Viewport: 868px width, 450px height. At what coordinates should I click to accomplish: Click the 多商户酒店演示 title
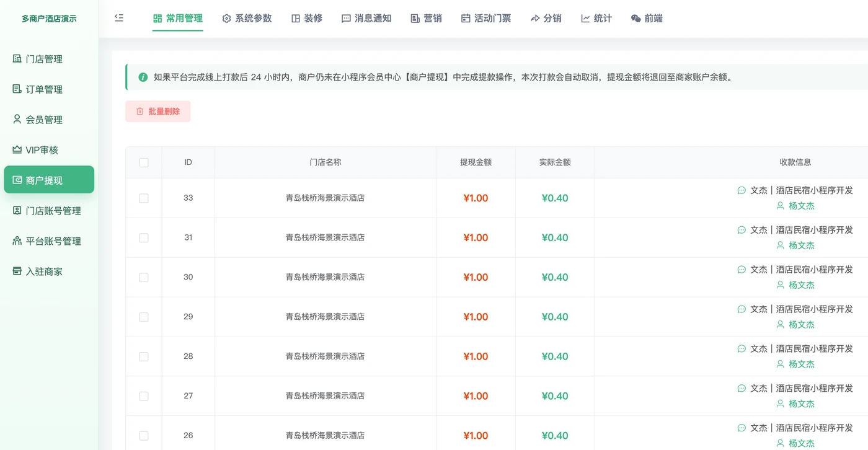(49, 19)
